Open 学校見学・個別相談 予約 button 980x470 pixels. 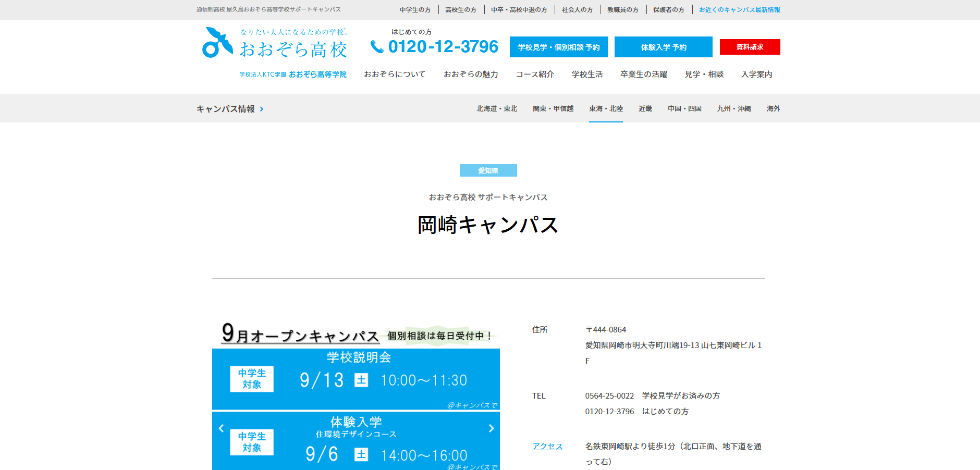pos(559,47)
